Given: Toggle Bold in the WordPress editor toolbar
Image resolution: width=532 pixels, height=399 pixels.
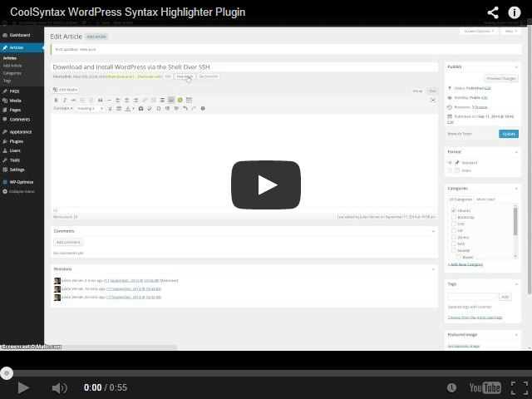Looking at the screenshot, I should [x=56, y=100].
